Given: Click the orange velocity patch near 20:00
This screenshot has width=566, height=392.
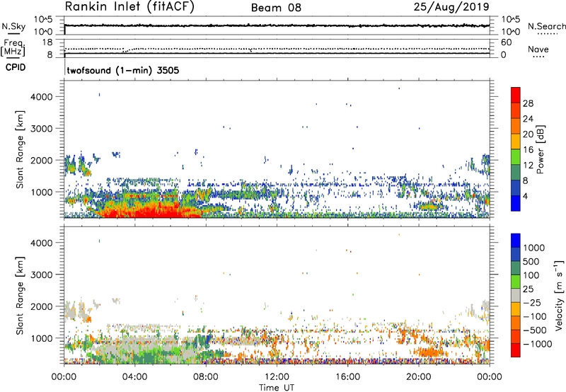Looking at the screenshot, I should (429, 352).
